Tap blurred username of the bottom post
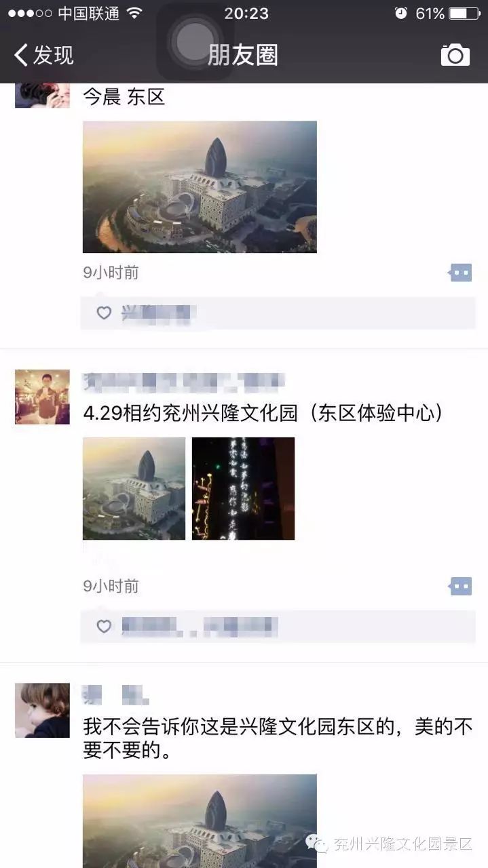 point(115,694)
